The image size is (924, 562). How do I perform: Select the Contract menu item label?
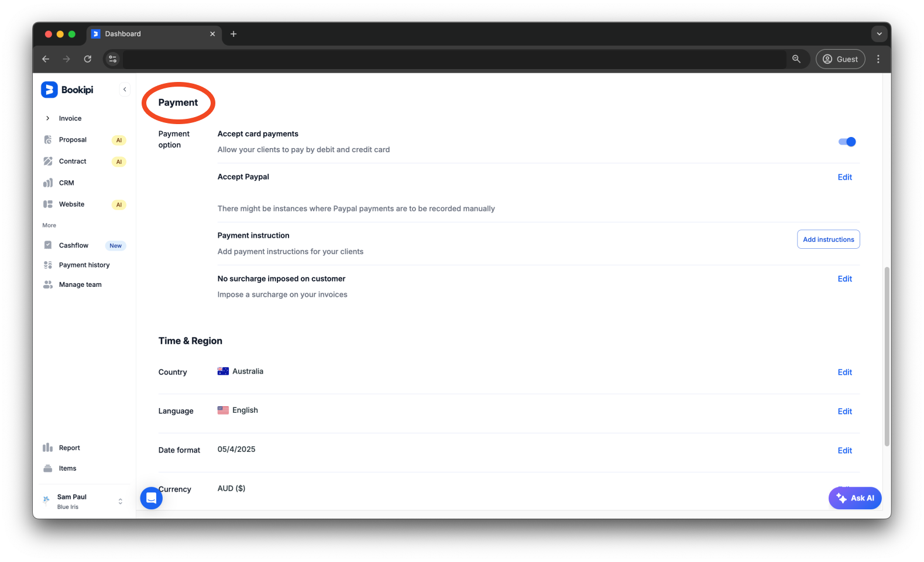point(73,161)
